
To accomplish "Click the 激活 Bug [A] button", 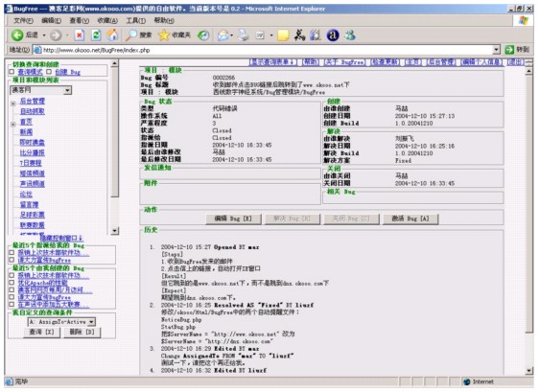I will click(410, 219).
